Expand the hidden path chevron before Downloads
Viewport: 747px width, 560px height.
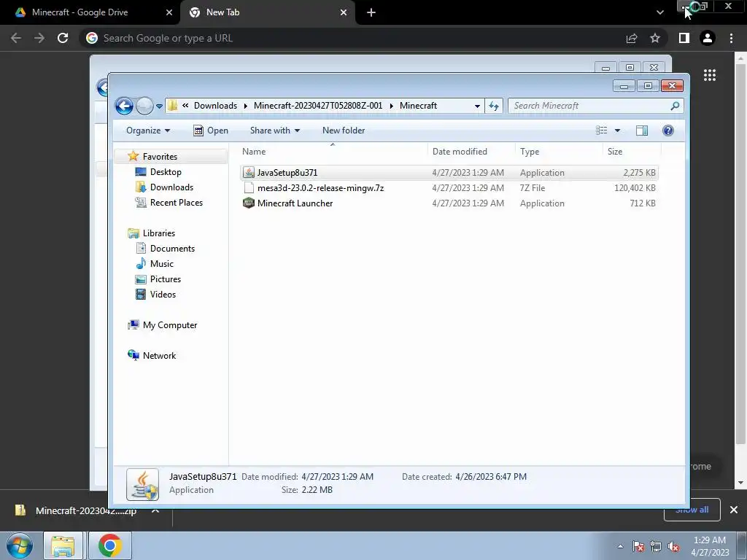click(x=185, y=106)
